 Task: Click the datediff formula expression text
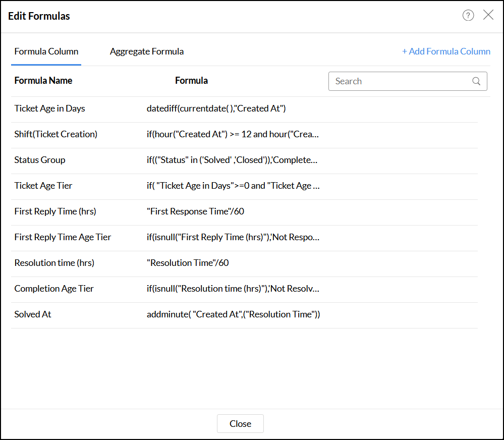(216, 108)
